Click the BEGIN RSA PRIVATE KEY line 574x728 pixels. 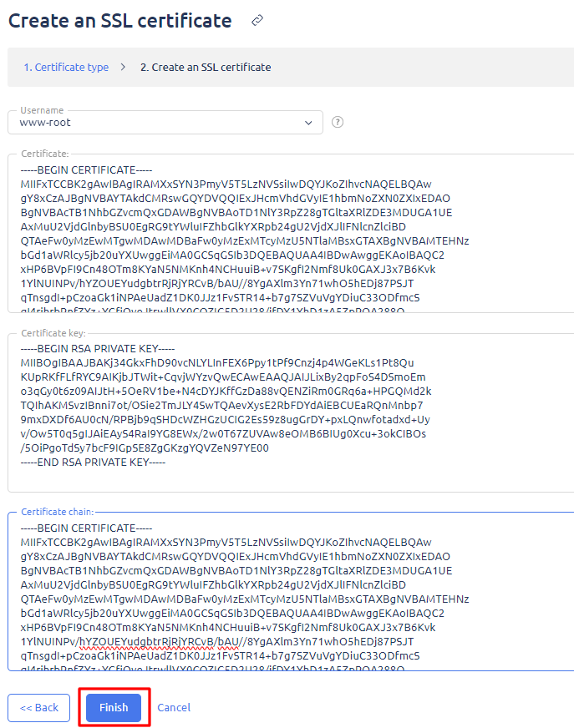98,348
